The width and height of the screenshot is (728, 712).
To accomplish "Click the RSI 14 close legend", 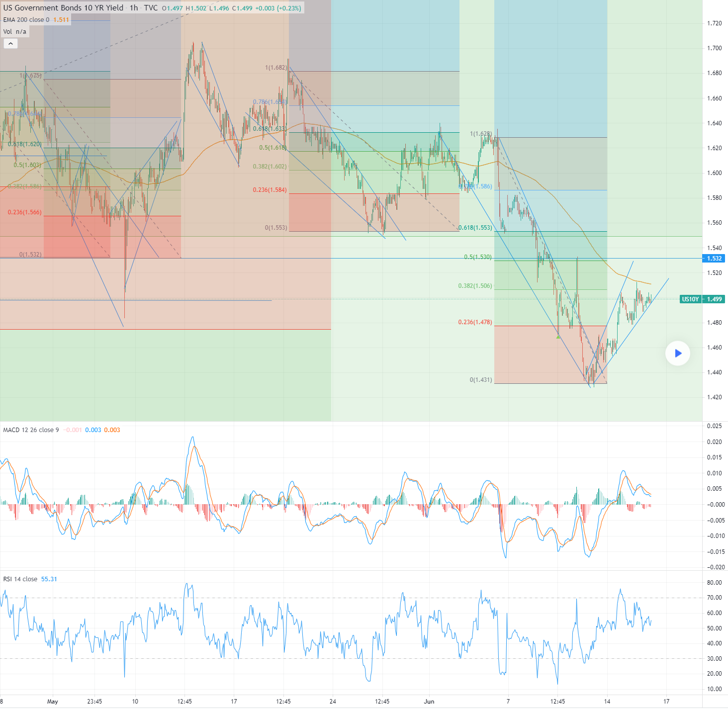I will coord(20,579).
